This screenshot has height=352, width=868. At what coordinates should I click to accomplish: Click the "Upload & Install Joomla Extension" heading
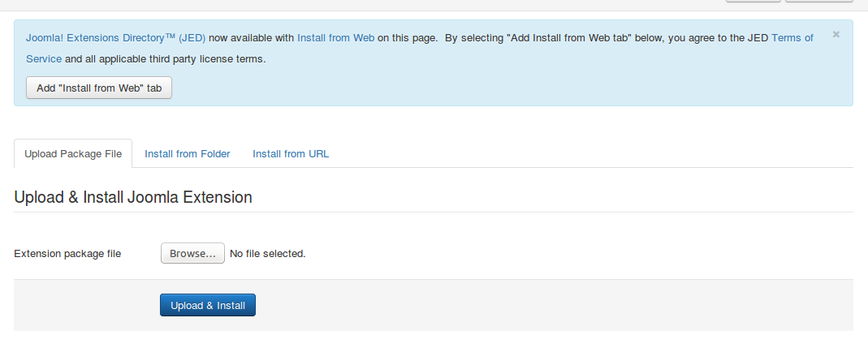pos(133,197)
